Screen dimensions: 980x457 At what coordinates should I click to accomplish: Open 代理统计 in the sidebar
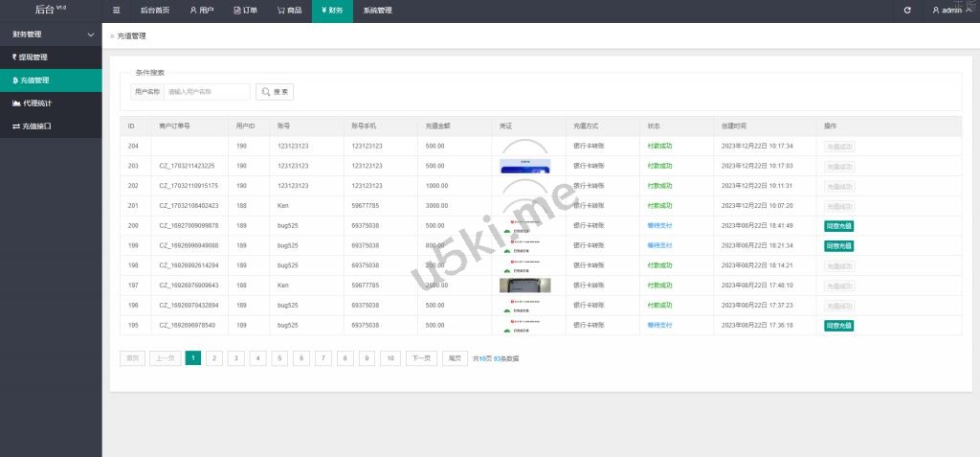(33, 103)
